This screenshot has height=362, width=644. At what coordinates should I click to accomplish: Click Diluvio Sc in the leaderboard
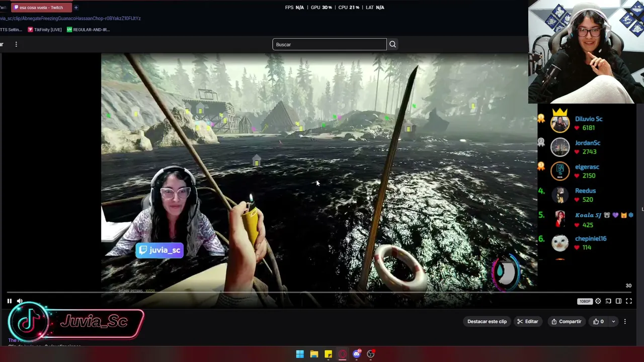pyautogui.click(x=589, y=119)
